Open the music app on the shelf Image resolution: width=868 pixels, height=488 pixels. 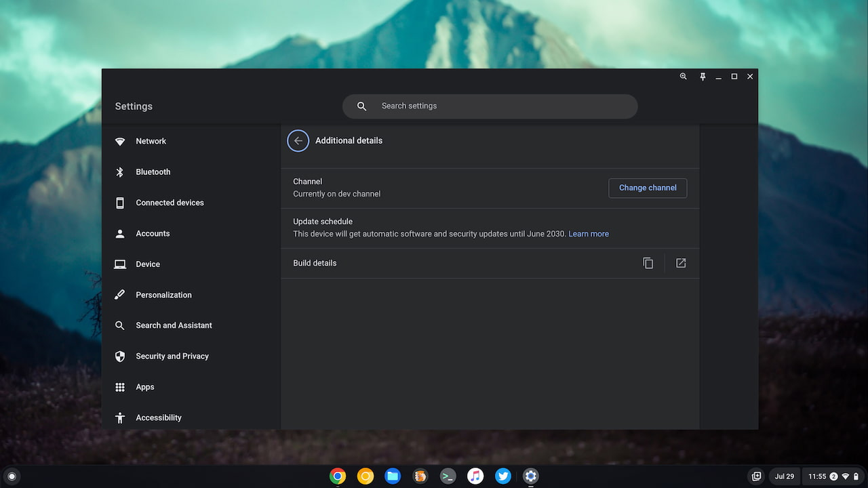475,476
